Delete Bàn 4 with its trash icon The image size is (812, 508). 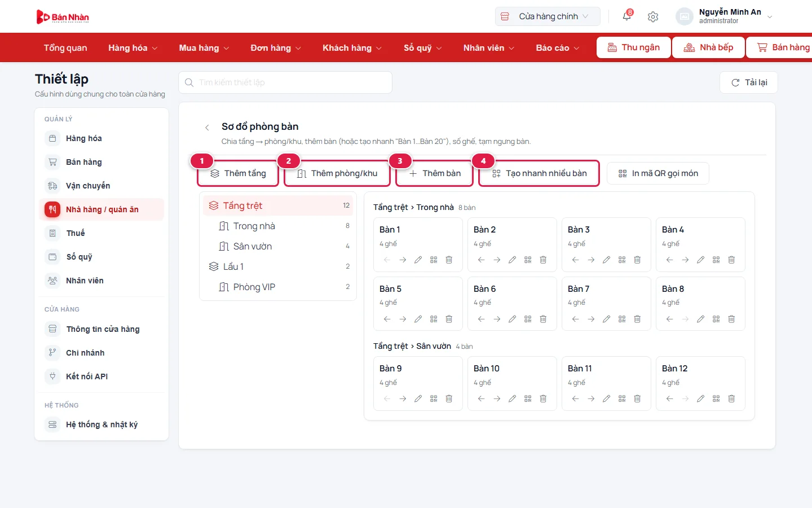pos(731,260)
